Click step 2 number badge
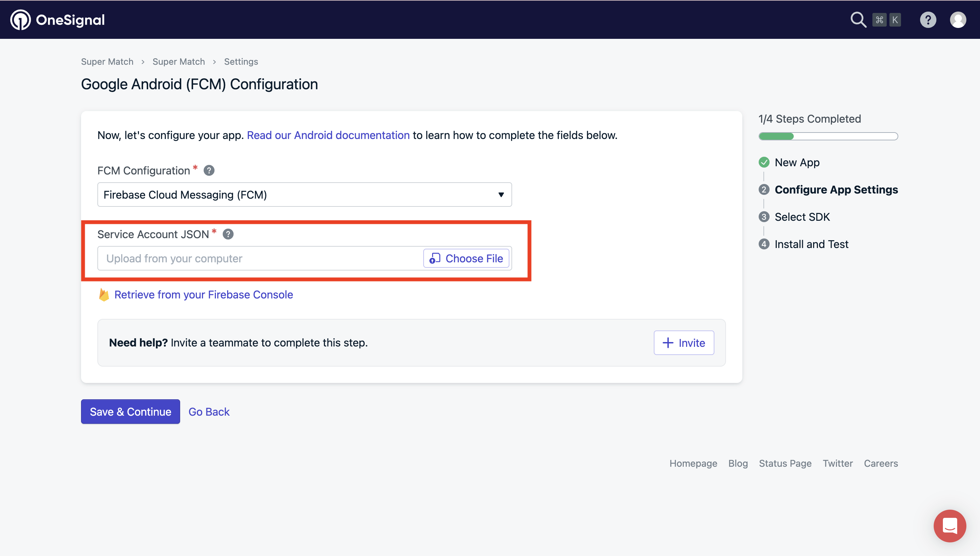Image resolution: width=980 pixels, height=556 pixels. 764,189
